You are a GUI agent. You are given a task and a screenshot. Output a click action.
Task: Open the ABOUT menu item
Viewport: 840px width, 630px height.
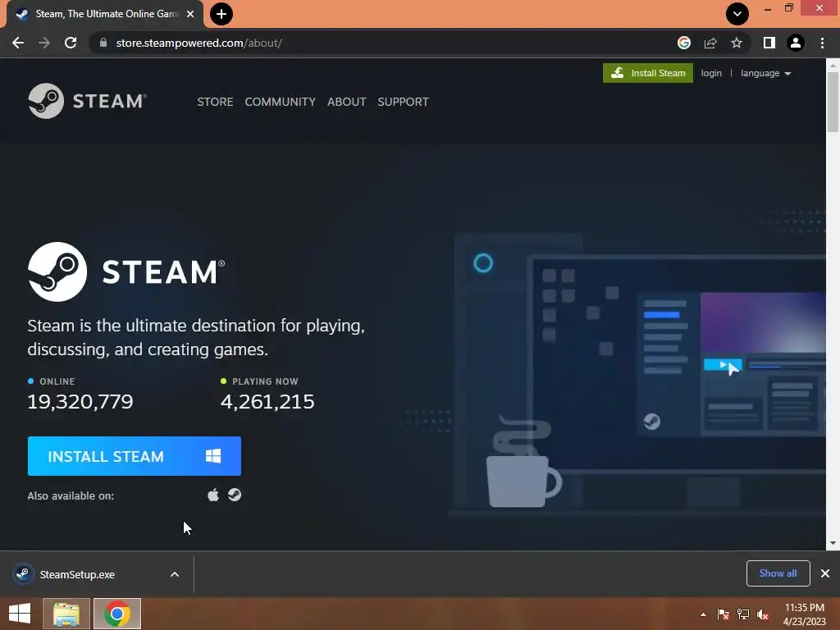347,102
